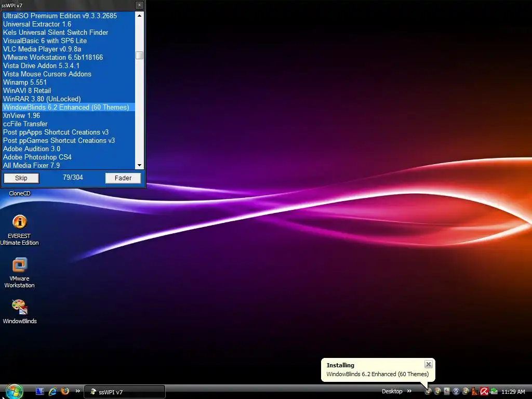The image size is (532, 399).
Task: Click the Avira red umbrella tray icon
Action: (484, 392)
